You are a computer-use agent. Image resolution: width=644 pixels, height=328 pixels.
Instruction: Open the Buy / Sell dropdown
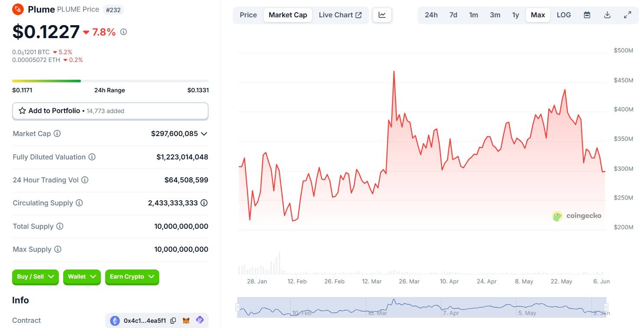pyautogui.click(x=35, y=277)
